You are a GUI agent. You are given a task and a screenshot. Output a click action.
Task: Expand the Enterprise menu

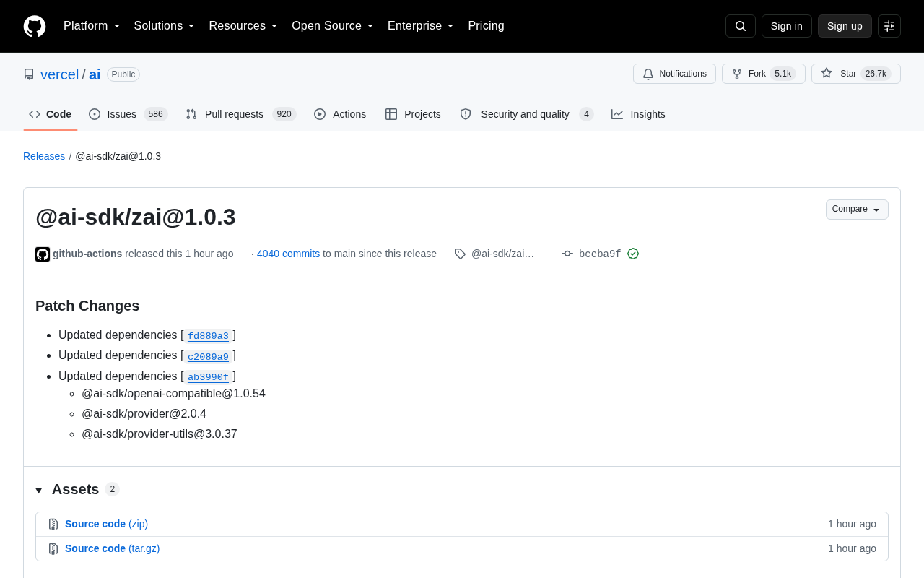pos(421,26)
